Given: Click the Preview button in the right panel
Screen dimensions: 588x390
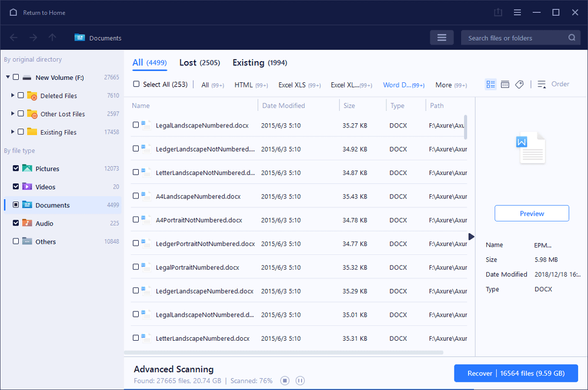Looking at the screenshot, I should pos(532,213).
